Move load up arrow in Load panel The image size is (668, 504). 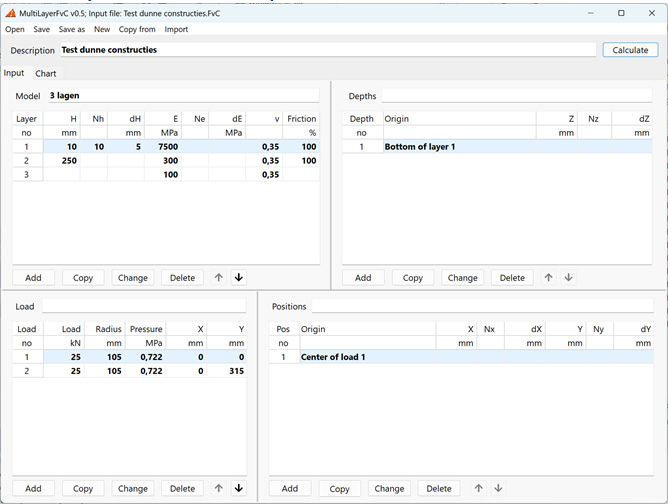(219, 488)
